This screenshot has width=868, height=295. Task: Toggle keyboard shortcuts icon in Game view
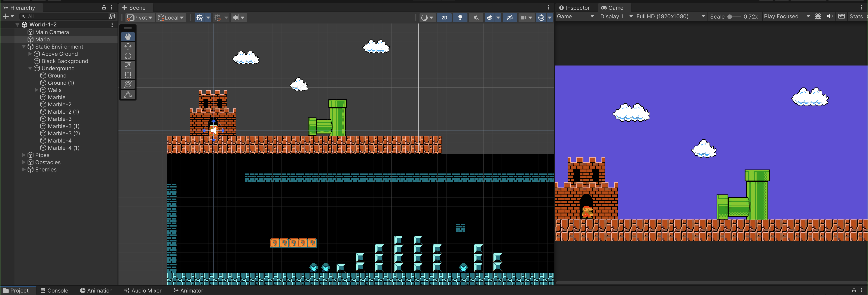(841, 16)
